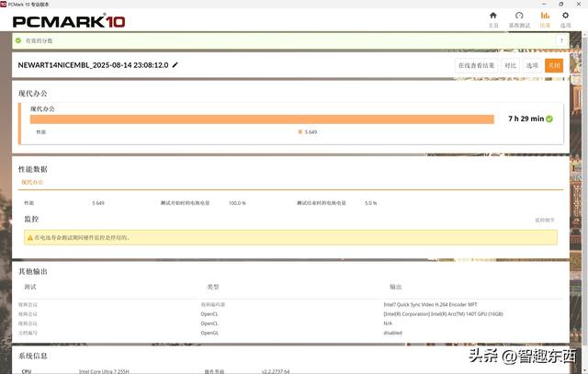Click the disabled output value
The image size is (588, 374).
point(392,333)
